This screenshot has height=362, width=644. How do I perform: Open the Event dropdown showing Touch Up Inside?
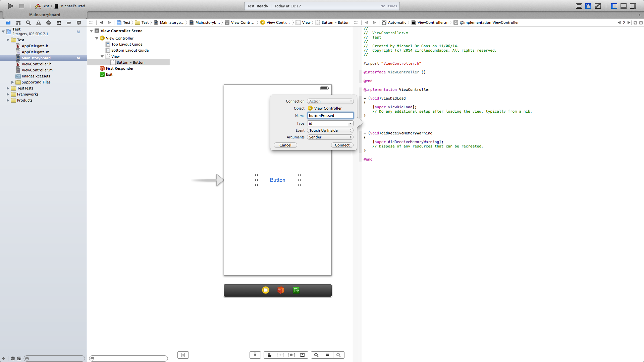tap(330, 130)
